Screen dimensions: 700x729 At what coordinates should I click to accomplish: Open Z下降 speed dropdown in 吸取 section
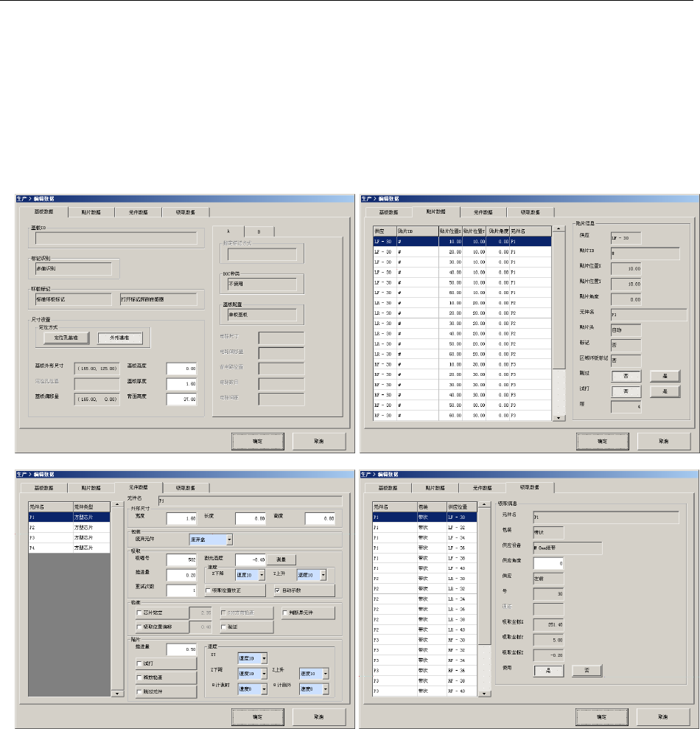click(x=262, y=575)
